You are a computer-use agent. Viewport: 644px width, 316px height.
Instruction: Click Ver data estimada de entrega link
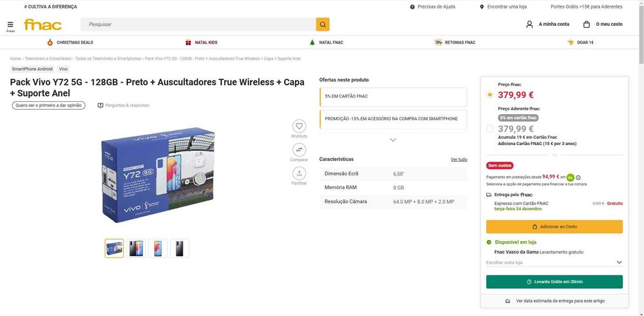pyautogui.click(x=560, y=301)
